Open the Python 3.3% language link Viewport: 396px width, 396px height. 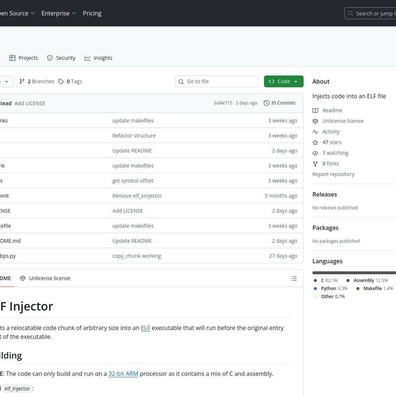(331, 288)
